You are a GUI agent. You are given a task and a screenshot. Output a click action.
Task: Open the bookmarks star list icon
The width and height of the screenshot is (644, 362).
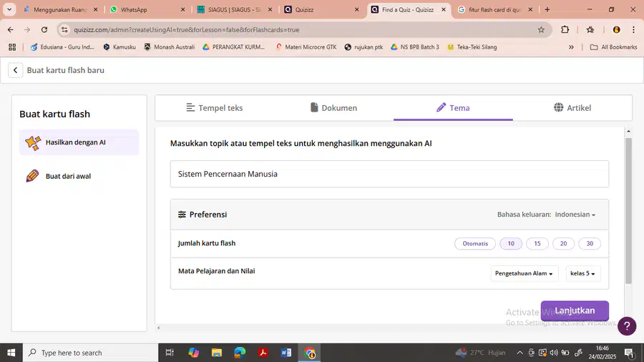point(590,29)
